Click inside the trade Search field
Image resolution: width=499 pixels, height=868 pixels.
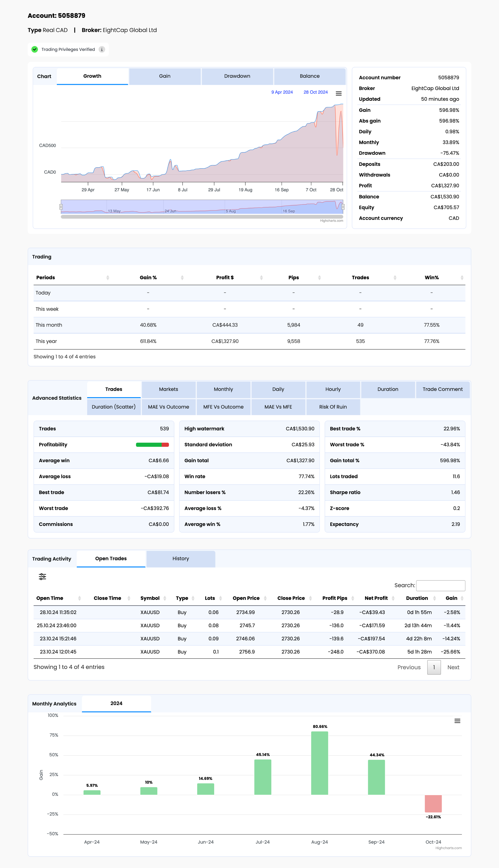click(x=441, y=586)
